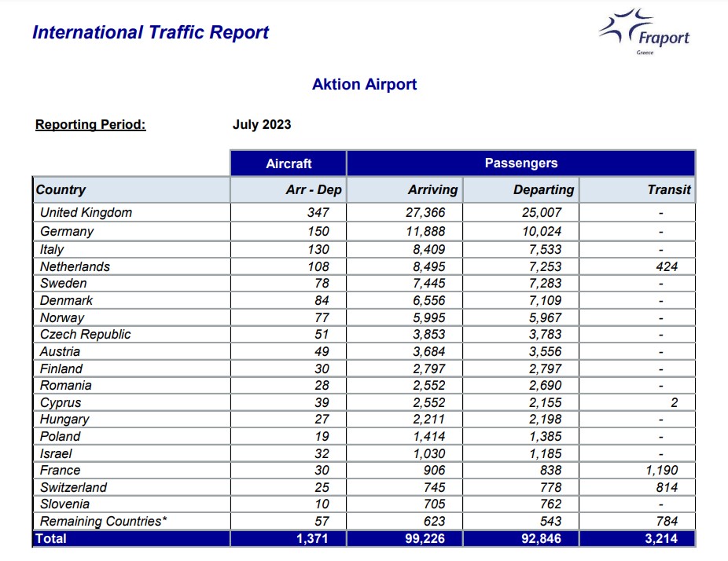Viewport: 728px width, 561px height.
Task: Click United Kingdom departing value 25,007
Action: pos(542,212)
